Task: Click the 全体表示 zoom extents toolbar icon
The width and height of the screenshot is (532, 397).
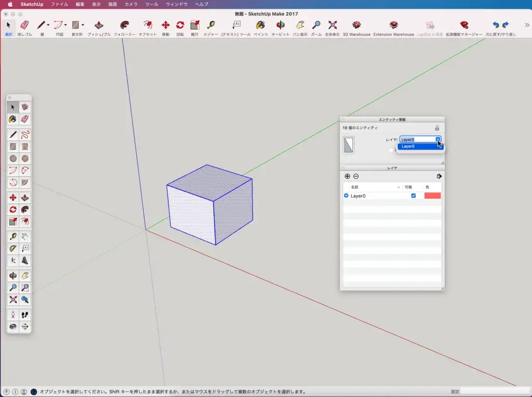Action: tap(332, 28)
